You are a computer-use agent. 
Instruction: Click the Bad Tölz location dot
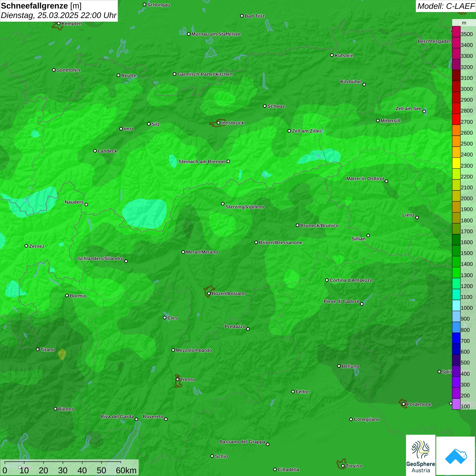pos(242,16)
